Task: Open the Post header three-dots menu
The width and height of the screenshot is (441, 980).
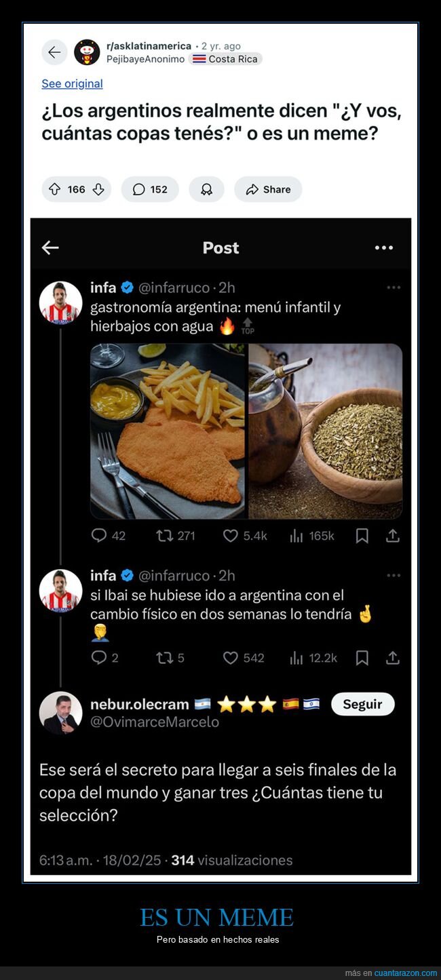Action: [x=384, y=248]
